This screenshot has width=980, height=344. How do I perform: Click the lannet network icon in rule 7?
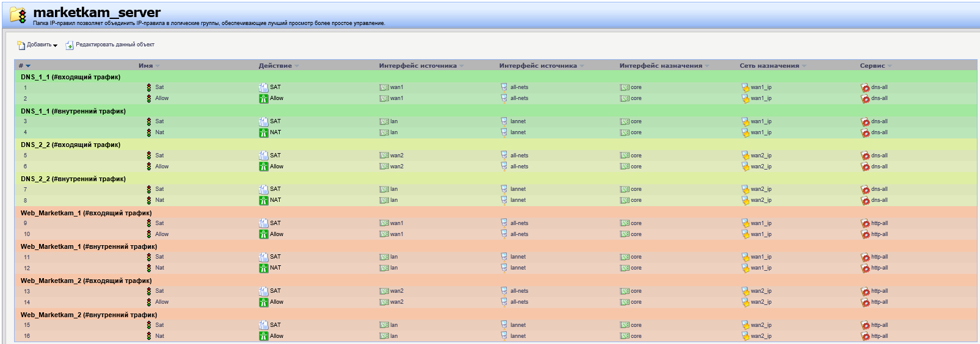click(504, 189)
